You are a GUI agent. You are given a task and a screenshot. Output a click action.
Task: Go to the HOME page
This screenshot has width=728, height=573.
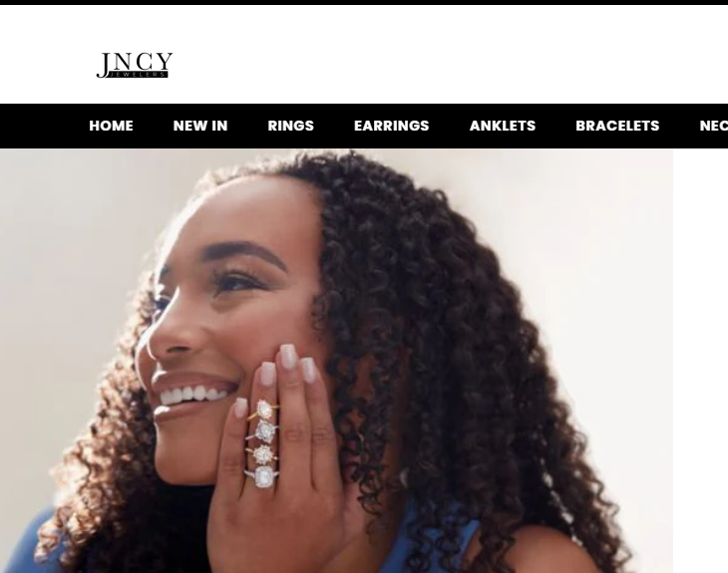coord(111,126)
